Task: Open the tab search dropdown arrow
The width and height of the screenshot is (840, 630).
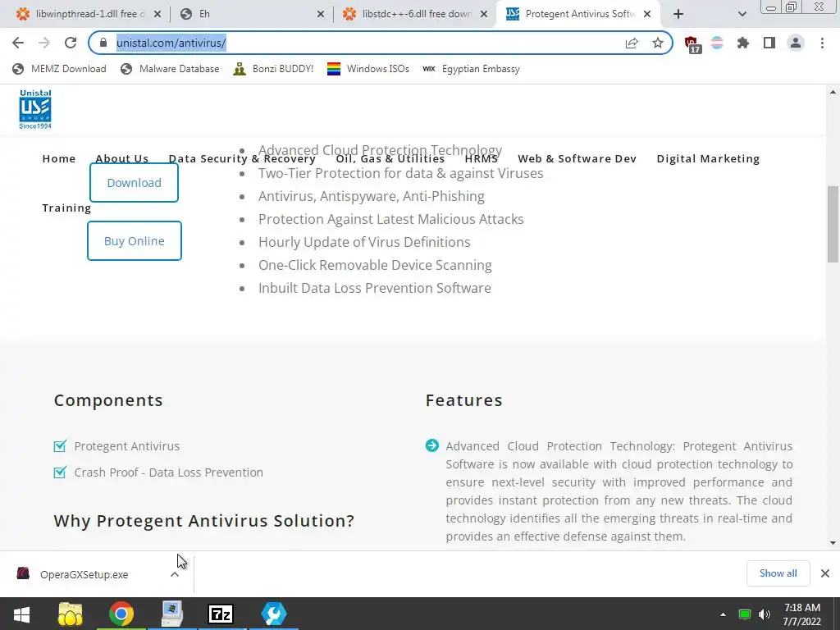Action: [x=742, y=14]
